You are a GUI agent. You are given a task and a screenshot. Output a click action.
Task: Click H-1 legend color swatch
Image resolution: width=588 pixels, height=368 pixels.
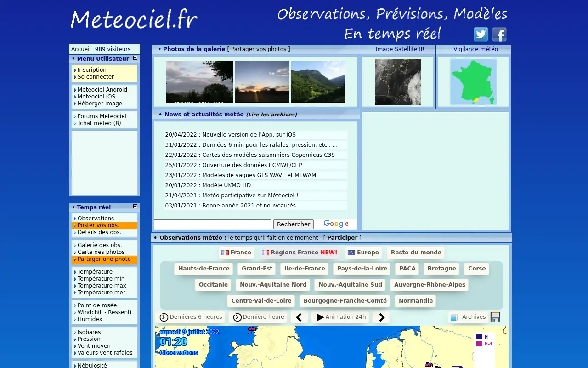coord(479,344)
